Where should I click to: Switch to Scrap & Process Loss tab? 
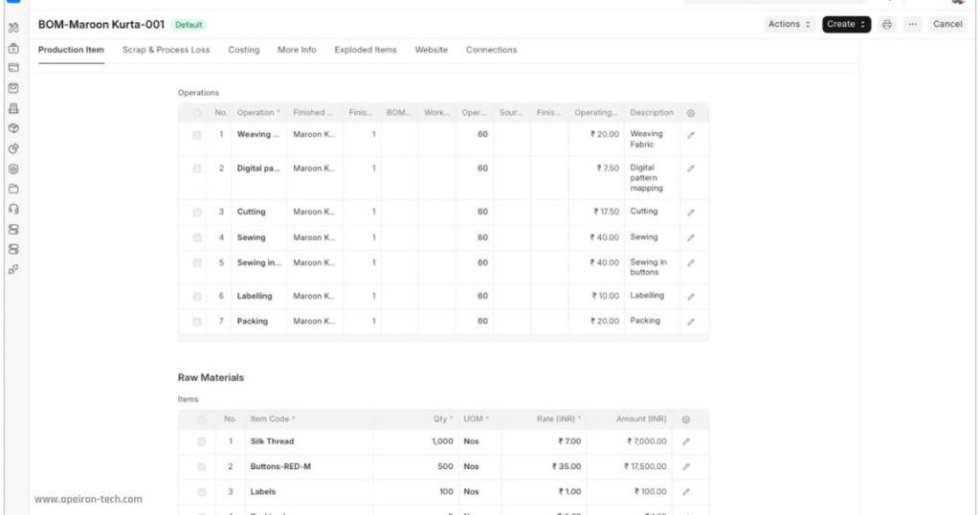pos(166,50)
